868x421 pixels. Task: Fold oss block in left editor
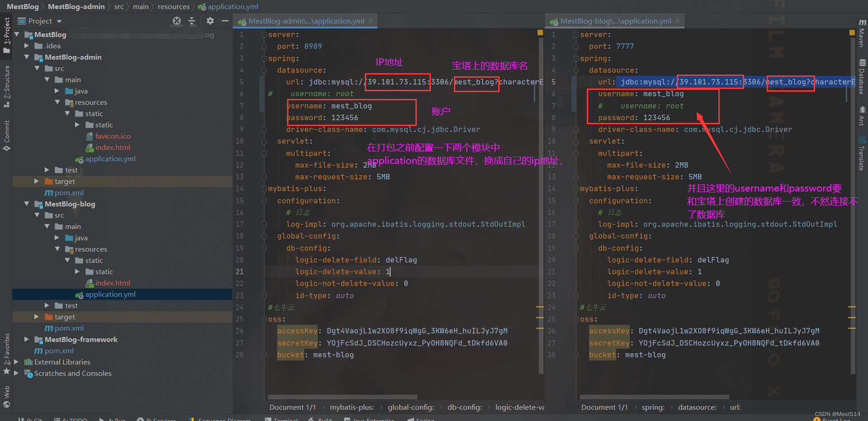(264, 319)
